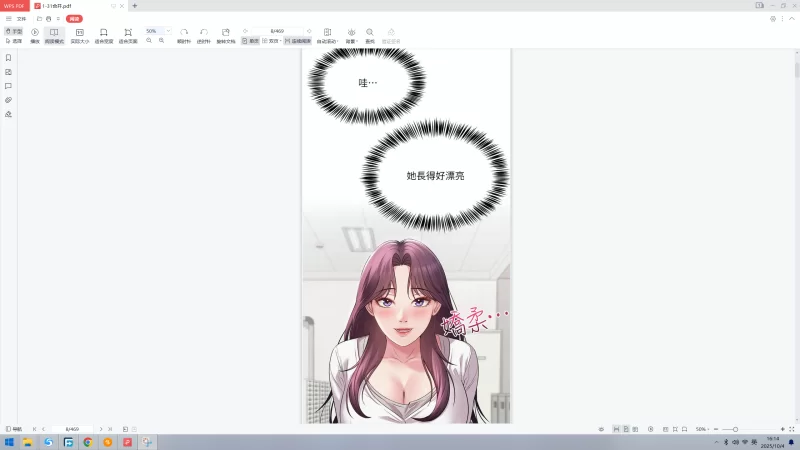This screenshot has width=800, height=450.
Task: Open the double page dropdown (双页)
Action: (x=272, y=41)
